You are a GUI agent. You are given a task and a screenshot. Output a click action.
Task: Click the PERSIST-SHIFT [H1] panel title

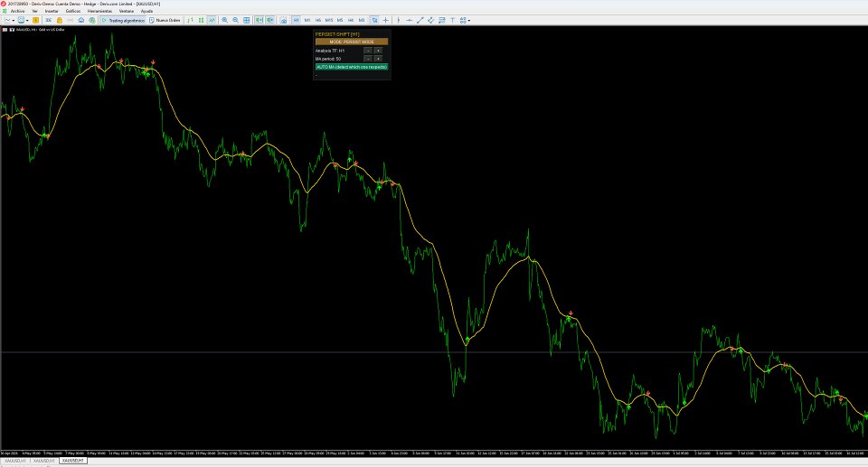[x=337, y=34]
